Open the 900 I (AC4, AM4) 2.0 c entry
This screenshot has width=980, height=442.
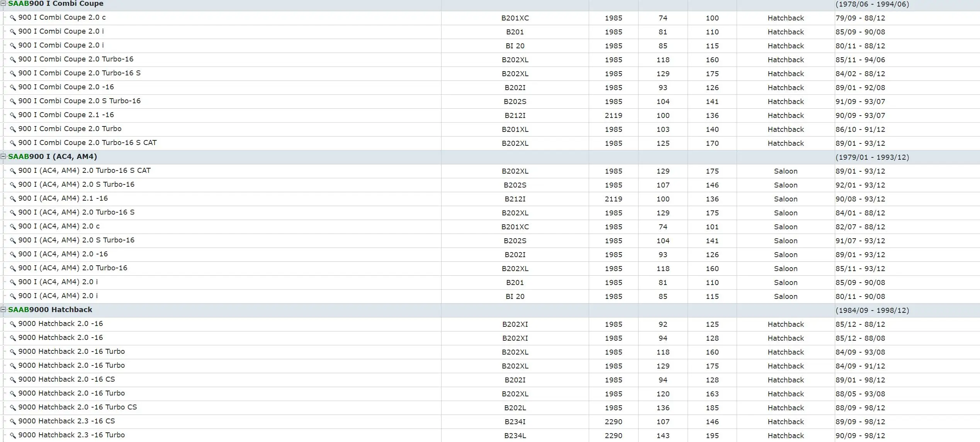(59, 227)
